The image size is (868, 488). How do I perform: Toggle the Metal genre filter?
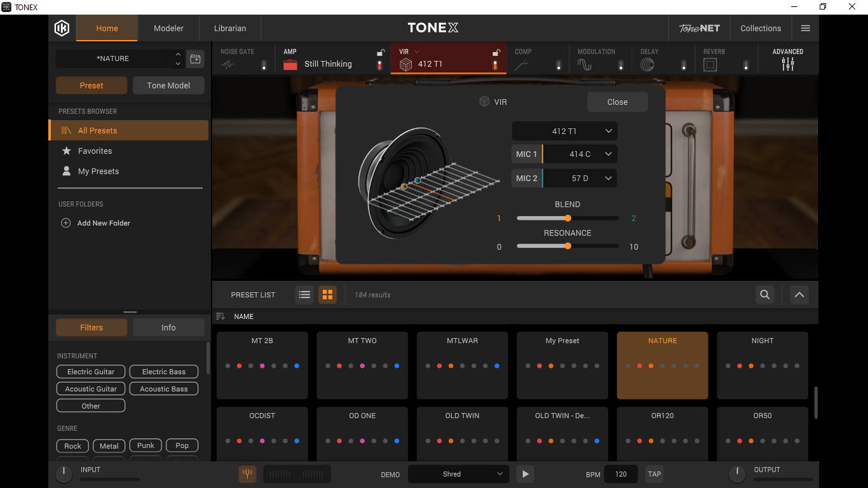pos(109,445)
